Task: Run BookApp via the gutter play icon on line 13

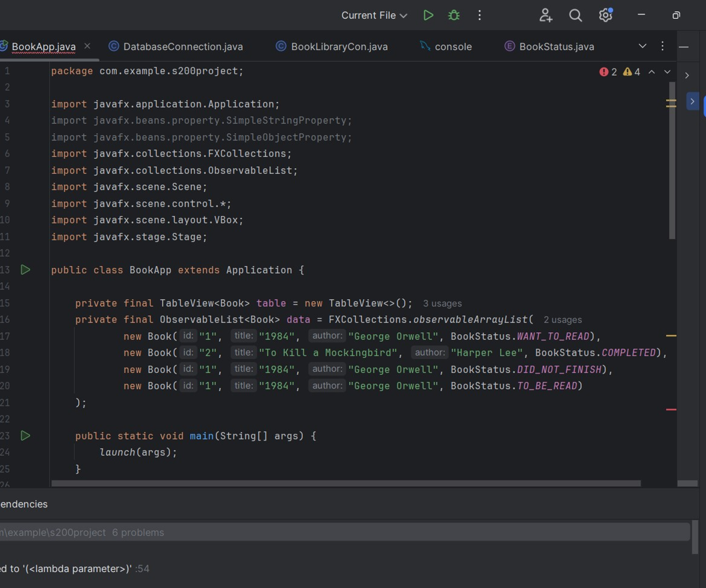Action: coord(26,270)
